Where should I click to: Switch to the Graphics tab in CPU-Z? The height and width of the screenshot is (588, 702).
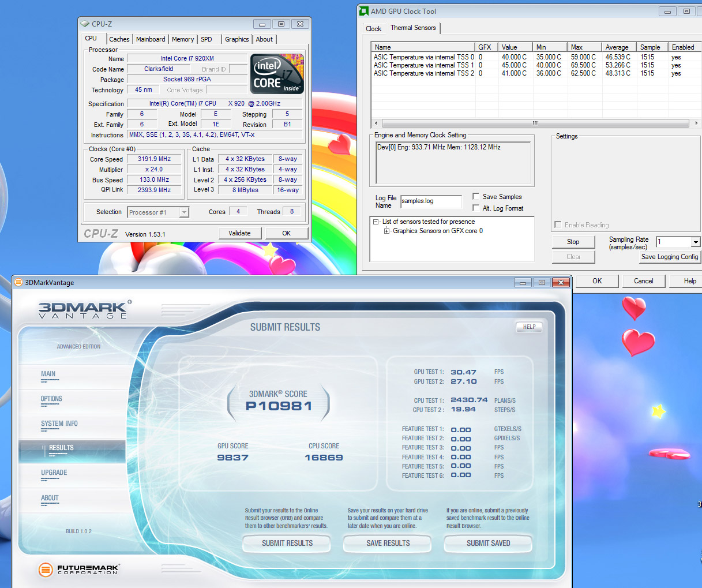pos(237,39)
